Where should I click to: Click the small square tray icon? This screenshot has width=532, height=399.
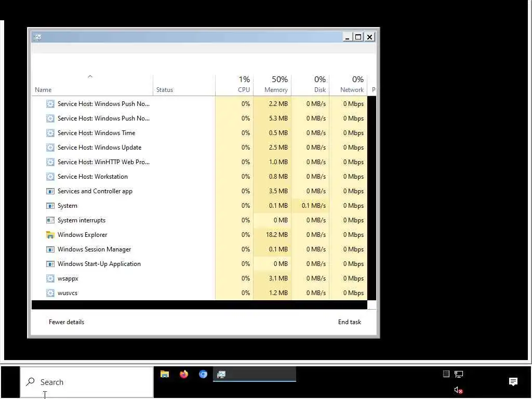(x=446, y=374)
